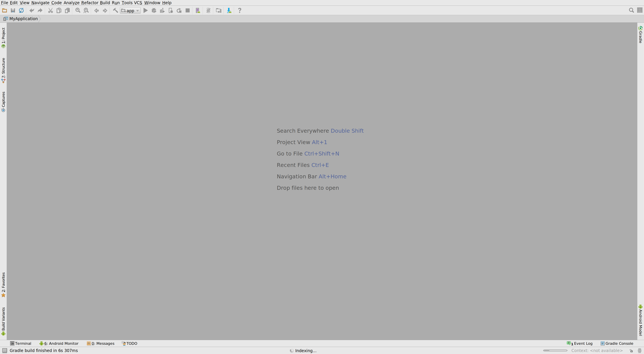
Task: Click the Context not available label
Action: coord(597,350)
